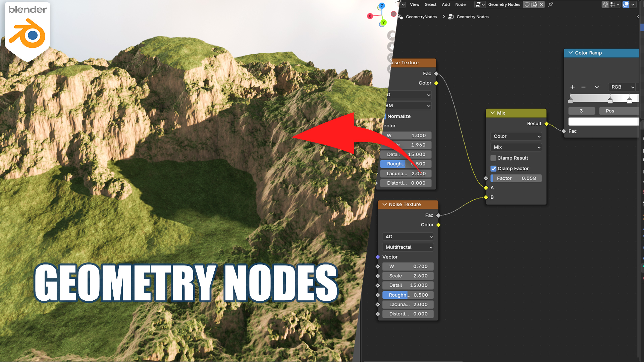
Task: Click the Z axis on the navigation gizmo
Action: click(x=382, y=5)
